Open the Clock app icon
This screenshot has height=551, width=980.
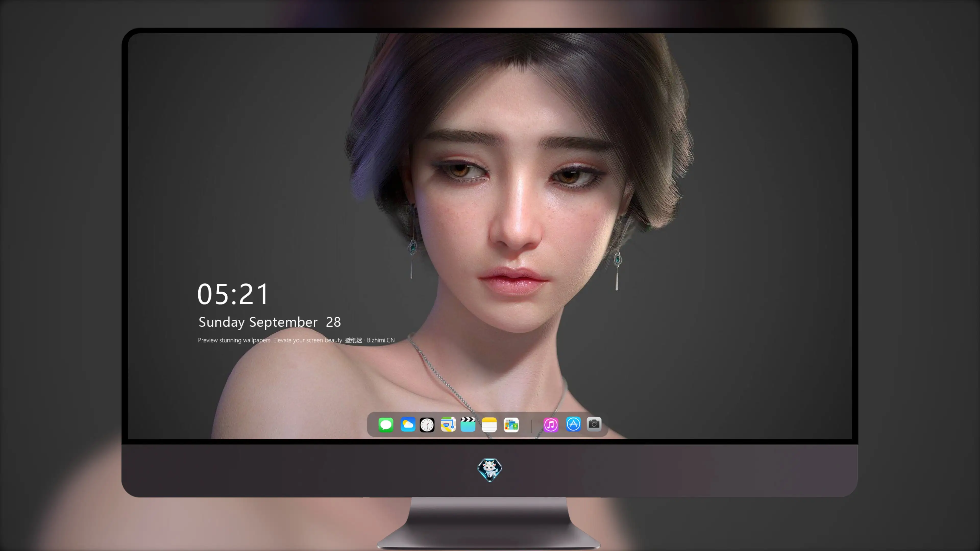pos(427,425)
